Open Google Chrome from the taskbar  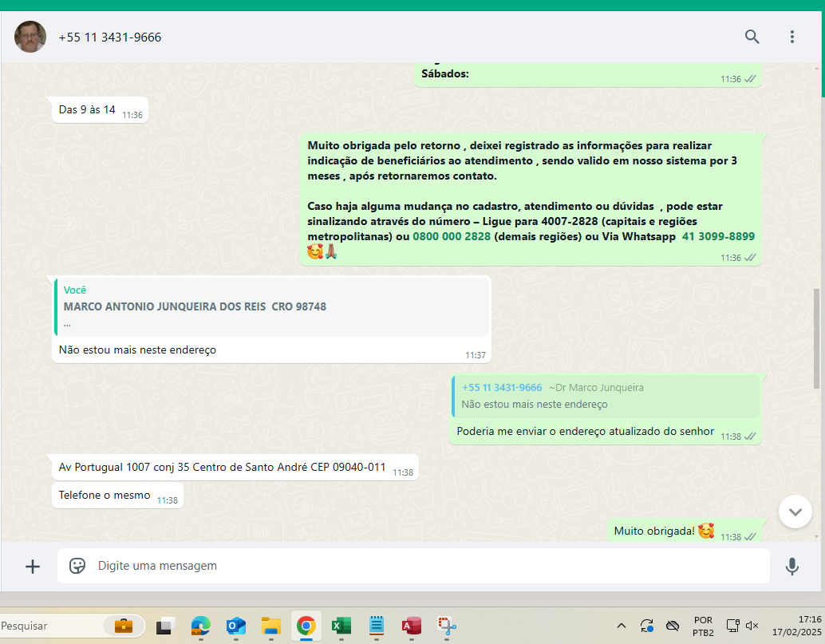pos(306,626)
